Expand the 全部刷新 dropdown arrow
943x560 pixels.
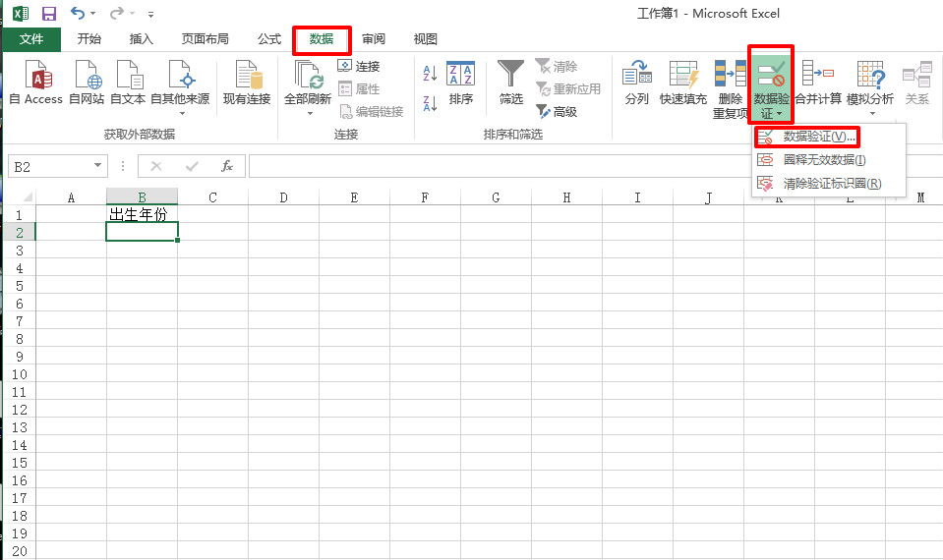click(x=308, y=113)
